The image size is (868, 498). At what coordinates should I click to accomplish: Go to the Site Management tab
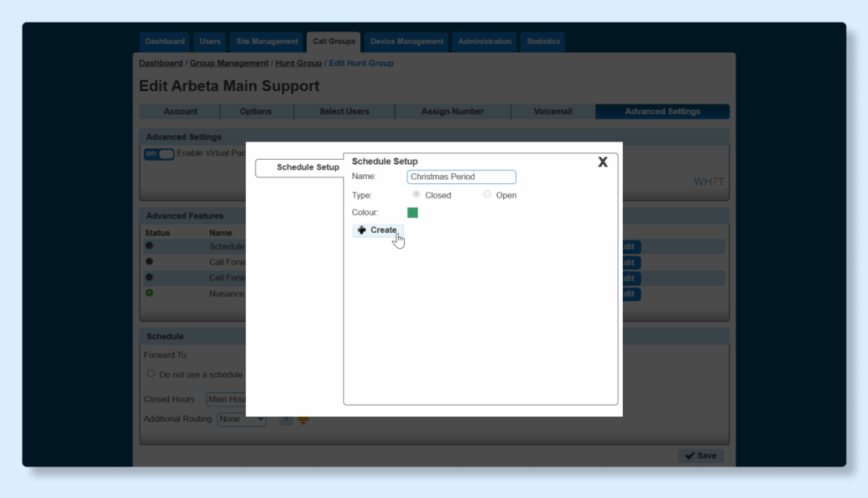coord(267,42)
